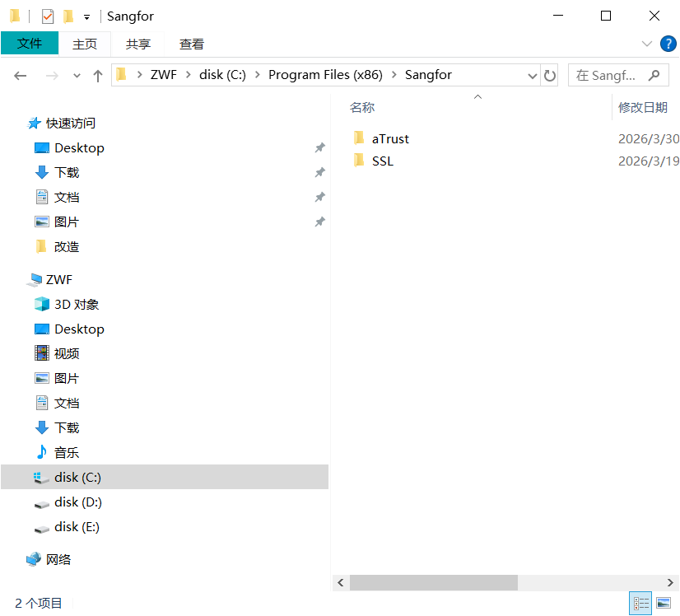The height and width of the screenshot is (616, 680).
Task: Click the Properties checkmark icon in title bar
Action: click(47, 16)
